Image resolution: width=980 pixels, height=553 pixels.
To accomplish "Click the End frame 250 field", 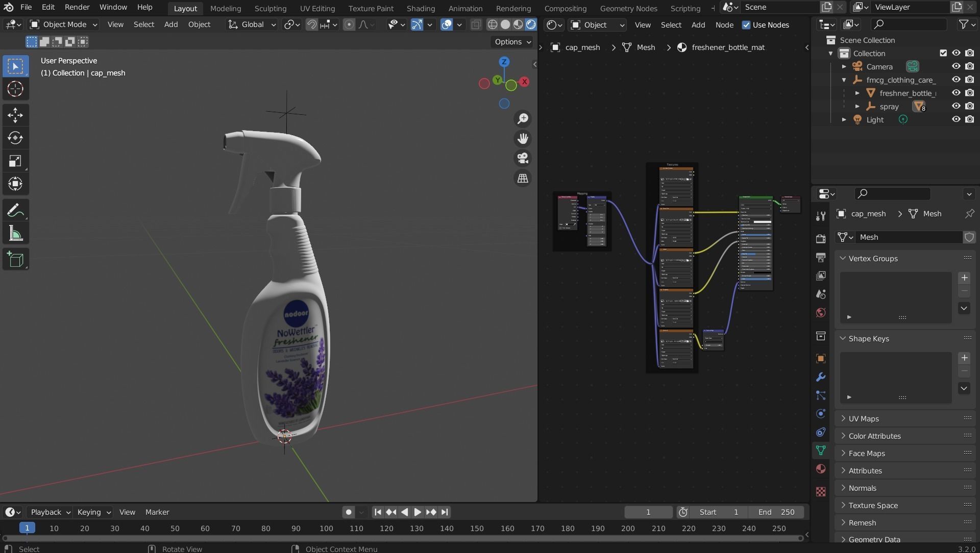I will [776, 512].
